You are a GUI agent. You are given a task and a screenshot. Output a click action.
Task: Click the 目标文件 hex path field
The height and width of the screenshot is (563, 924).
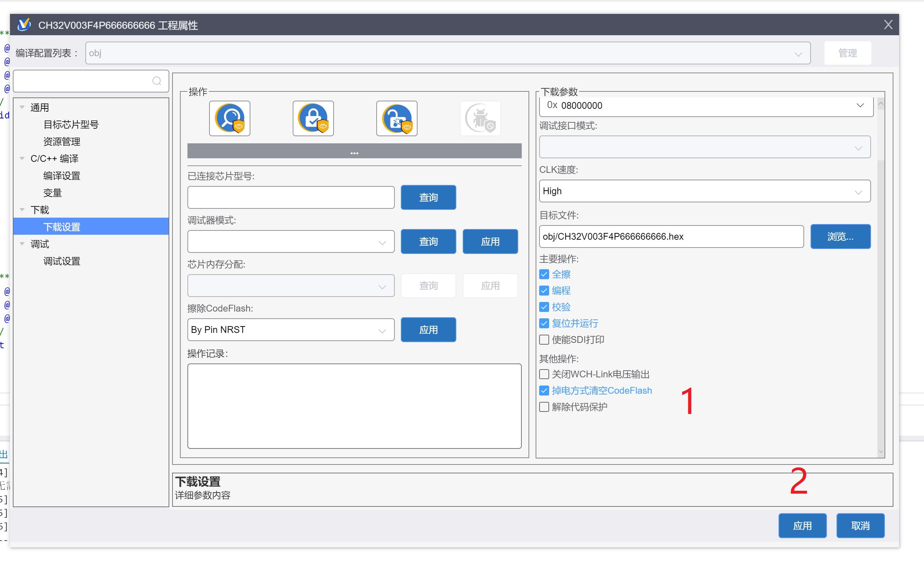[x=671, y=236]
